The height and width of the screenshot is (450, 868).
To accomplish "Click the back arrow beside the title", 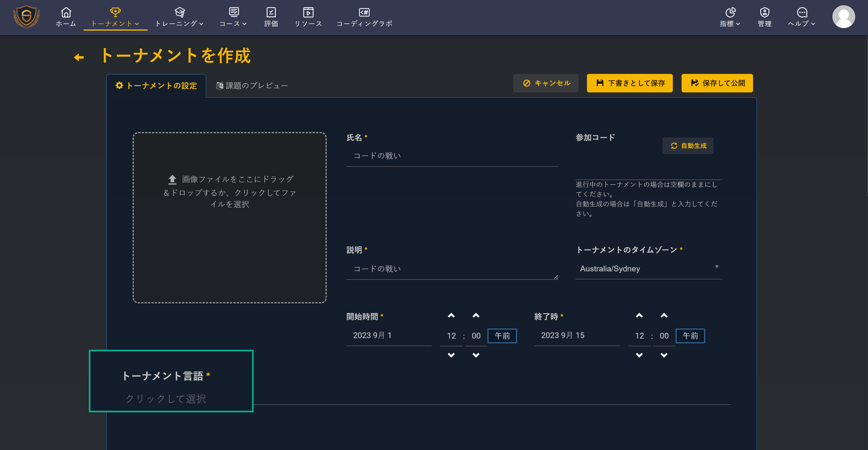I will pyautogui.click(x=79, y=57).
